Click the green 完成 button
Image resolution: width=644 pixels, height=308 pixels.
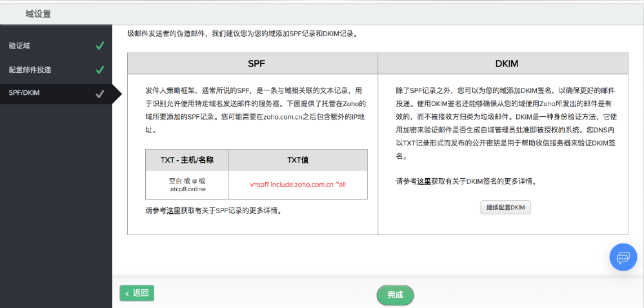(395, 294)
